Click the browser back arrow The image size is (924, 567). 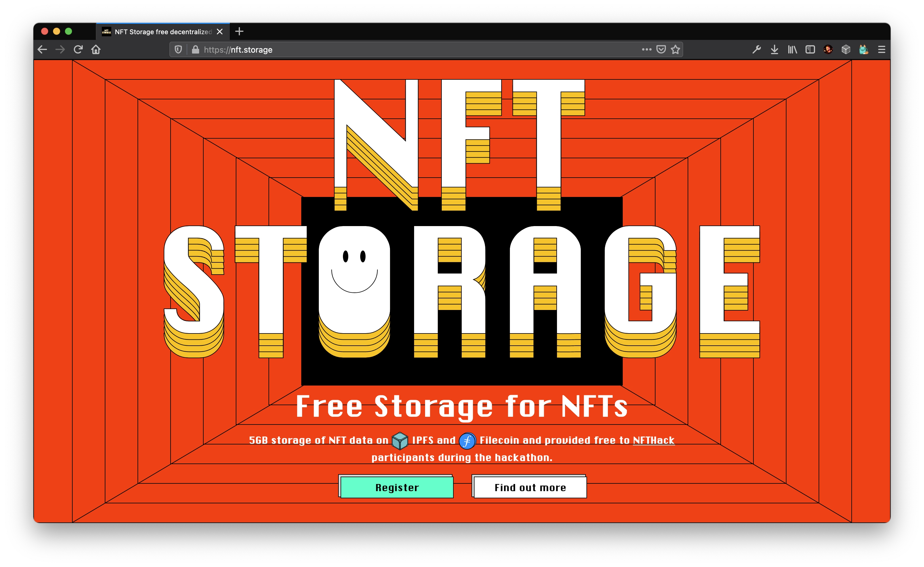42,49
